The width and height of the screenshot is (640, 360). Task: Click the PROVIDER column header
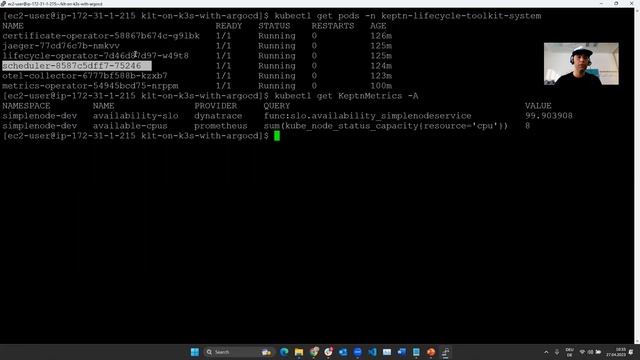(x=216, y=106)
